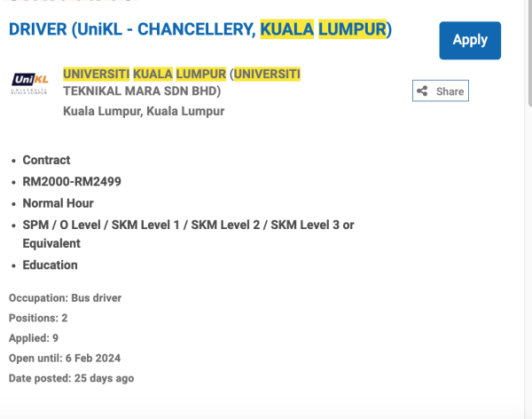The width and height of the screenshot is (532, 419).
Task: Select the Education bullet item
Action: click(x=50, y=265)
